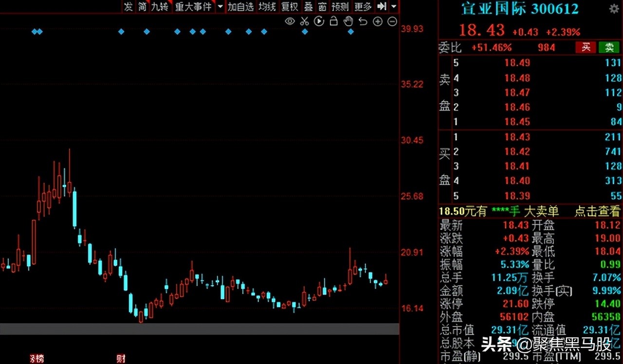The height and width of the screenshot is (364, 623).
Task: Click the 叠 overlay button
Action: (309, 6)
